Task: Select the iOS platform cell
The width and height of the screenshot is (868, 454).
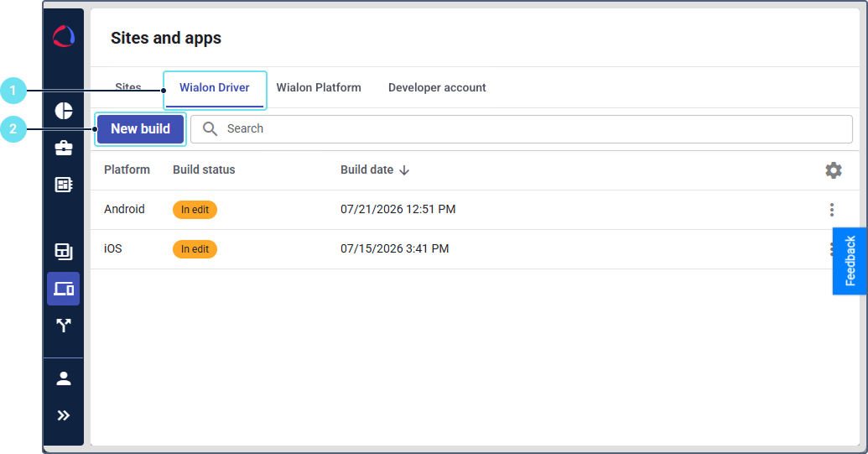Action: point(113,248)
